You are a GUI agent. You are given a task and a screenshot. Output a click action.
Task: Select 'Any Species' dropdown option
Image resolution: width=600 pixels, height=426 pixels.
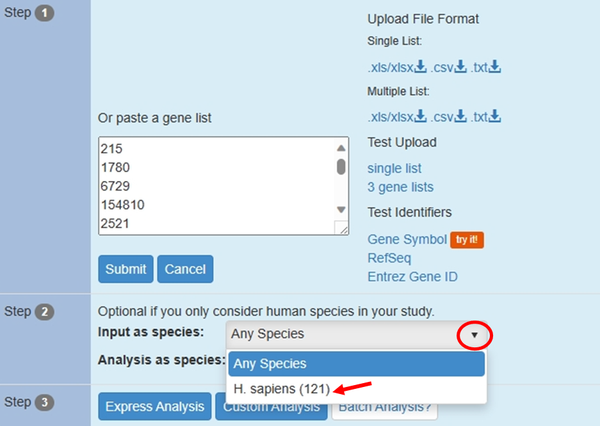(356, 363)
